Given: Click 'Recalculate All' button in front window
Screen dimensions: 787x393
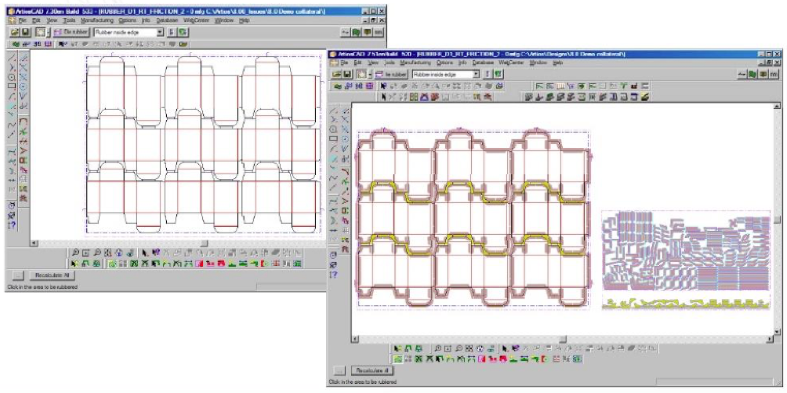Looking at the screenshot, I should (x=372, y=371).
